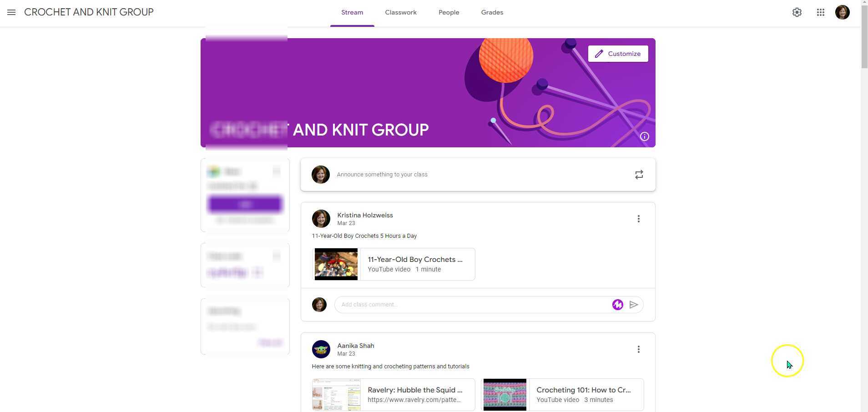Open the Google apps launcher

click(x=820, y=12)
